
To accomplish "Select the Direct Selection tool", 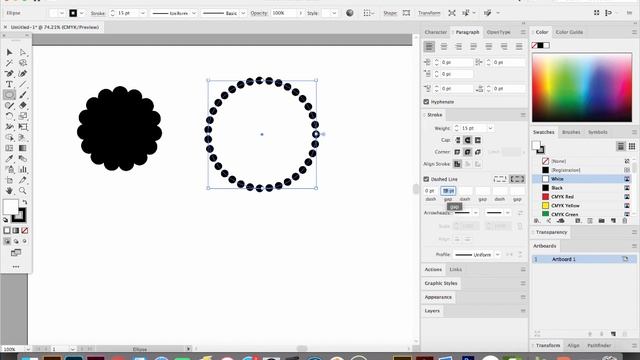I will click(x=23, y=52).
